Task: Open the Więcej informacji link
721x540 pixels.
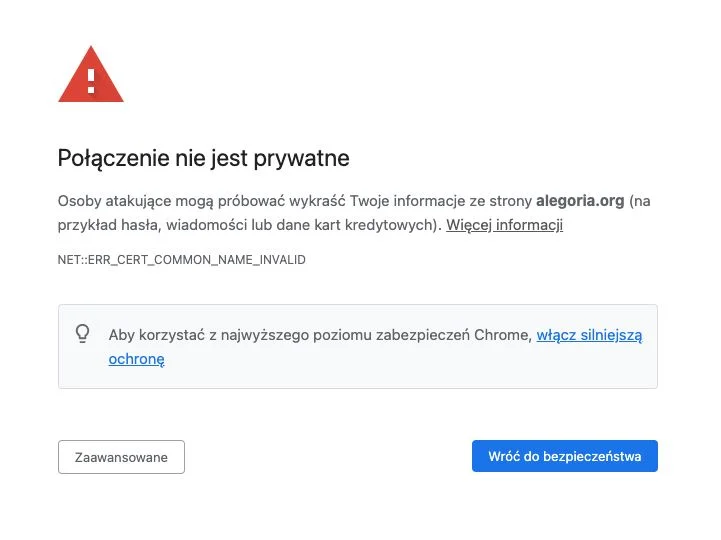Action: point(504,225)
